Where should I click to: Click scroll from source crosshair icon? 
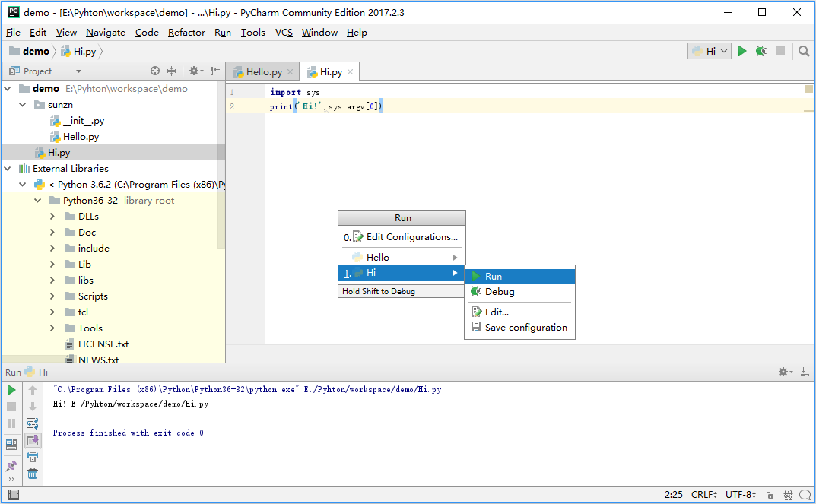tap(155, 71)
